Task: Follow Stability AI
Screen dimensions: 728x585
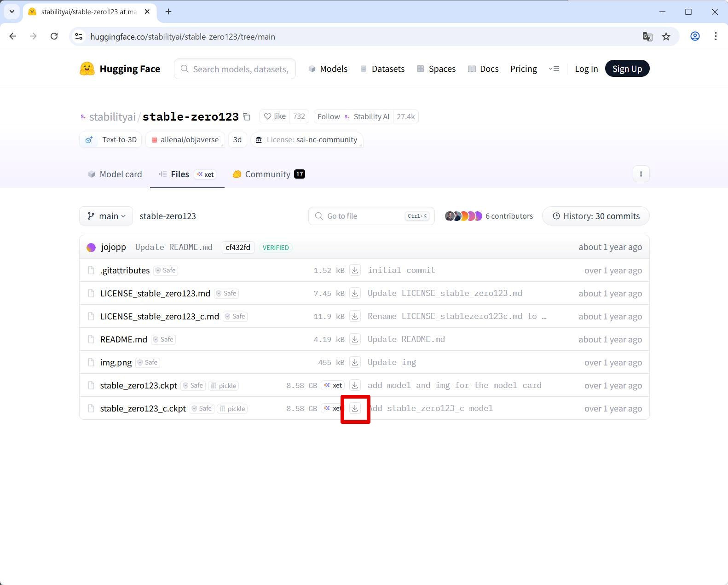Action: pyautogui.click(x=353, y=116)
